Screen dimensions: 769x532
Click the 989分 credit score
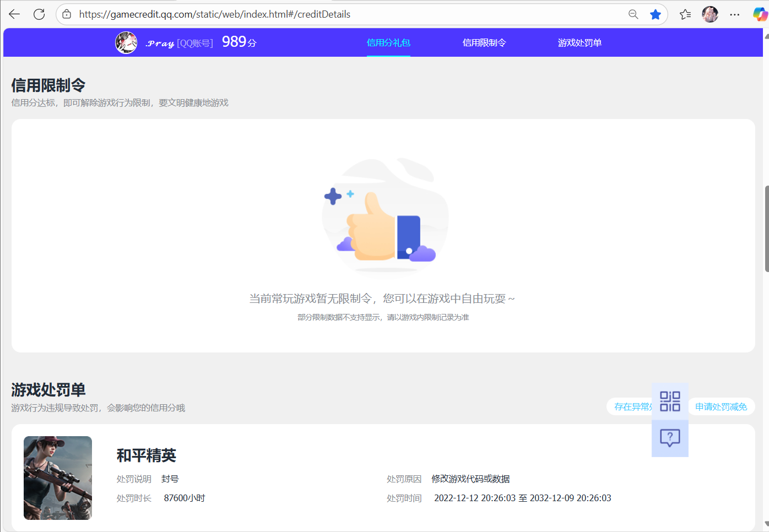click(x=239, y=42)
